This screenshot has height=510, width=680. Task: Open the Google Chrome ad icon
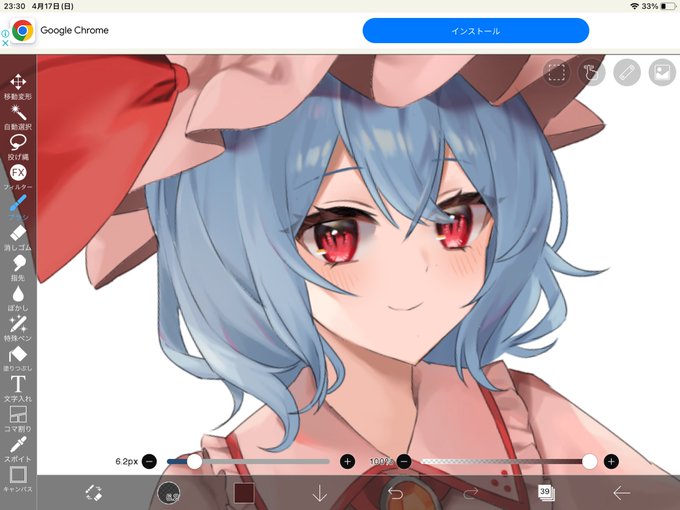tap(23, 31)
